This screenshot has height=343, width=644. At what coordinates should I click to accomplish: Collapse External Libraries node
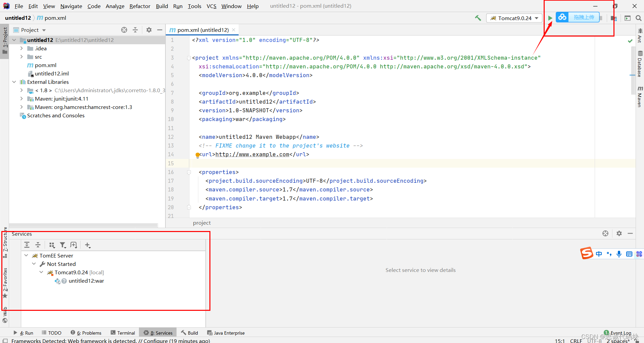14,82
